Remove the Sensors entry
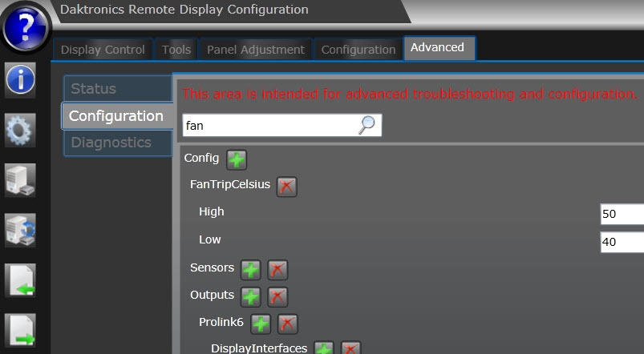Image resolution: width=644 pixels, height=354 pixels. (x=277, y=269)
